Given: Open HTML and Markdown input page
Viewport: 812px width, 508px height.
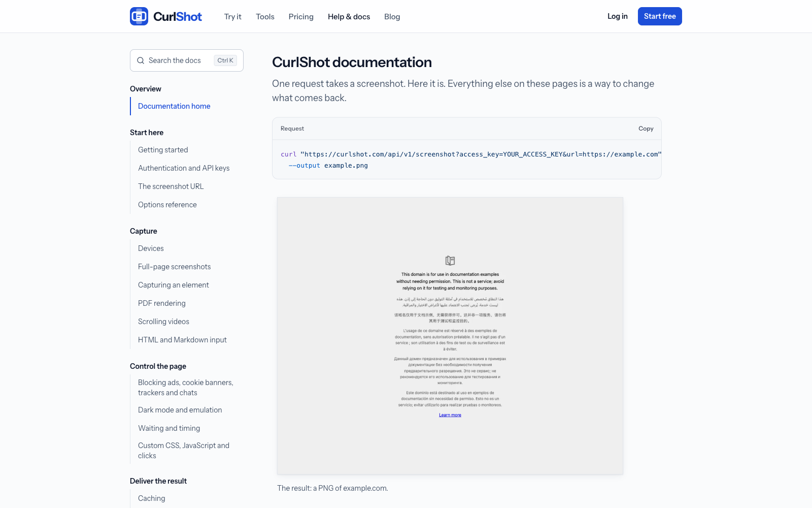Looking at the screenshot, I should [182, 340].
